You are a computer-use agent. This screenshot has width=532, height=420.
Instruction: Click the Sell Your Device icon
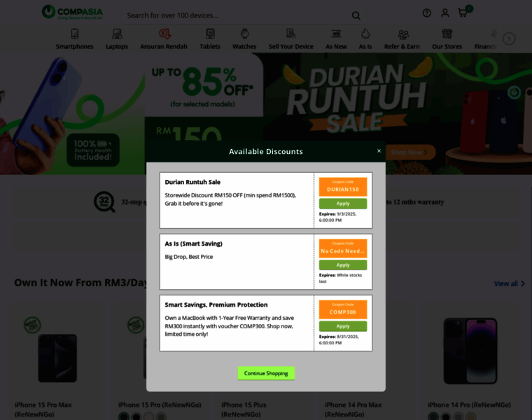click(x=290, y=34)
